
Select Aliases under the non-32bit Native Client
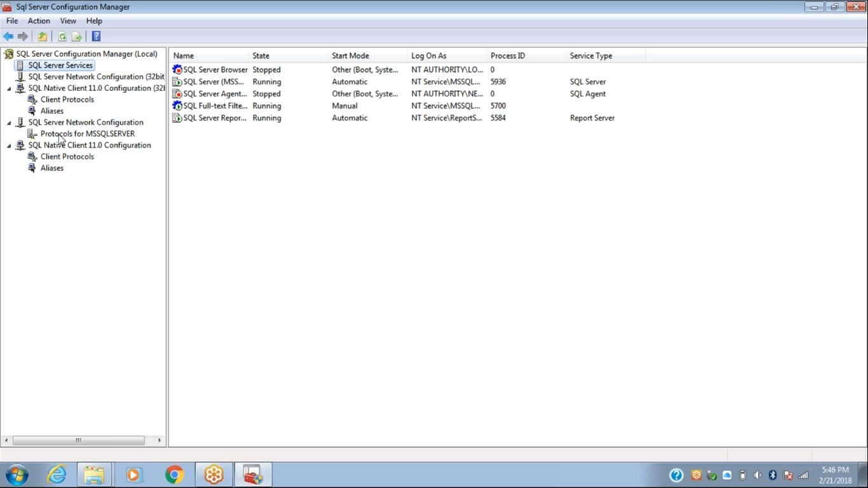(52, 168)
